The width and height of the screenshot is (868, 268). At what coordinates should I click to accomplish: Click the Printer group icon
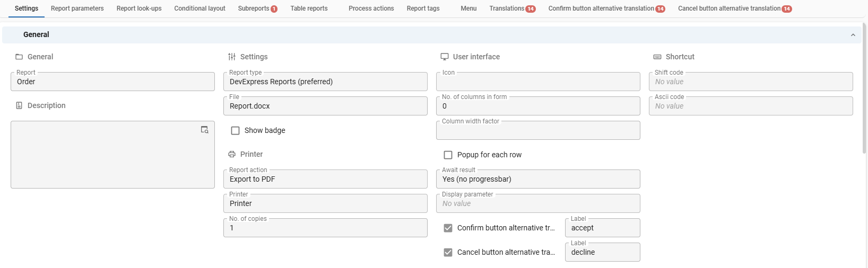click(232, 154)
